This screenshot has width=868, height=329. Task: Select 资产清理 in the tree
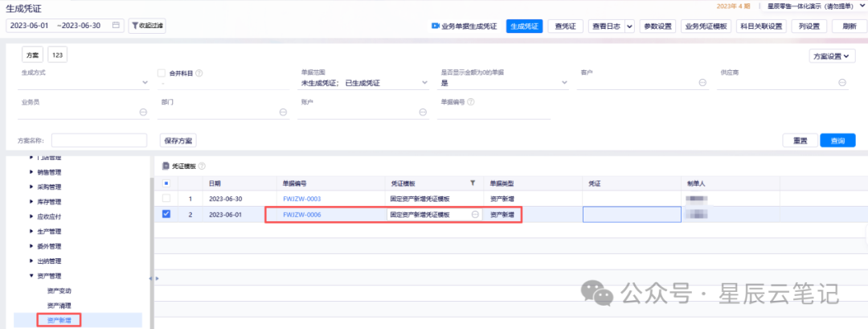point(59,305)
